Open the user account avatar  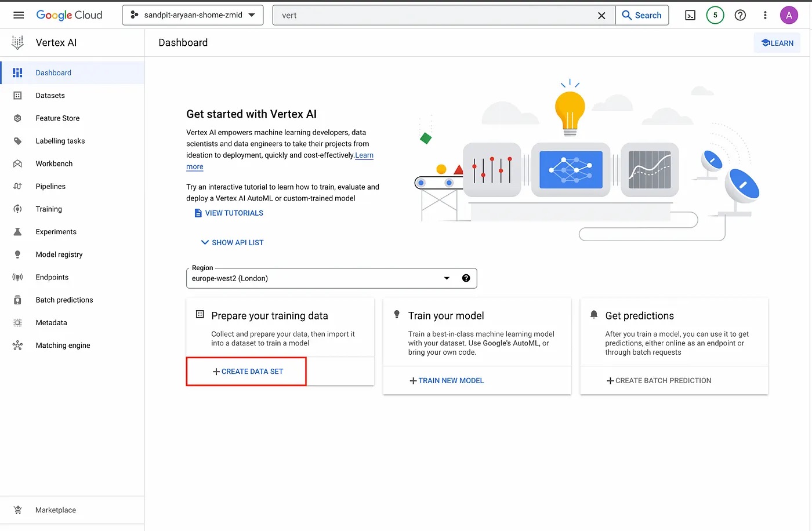click(x=789, y=15)
